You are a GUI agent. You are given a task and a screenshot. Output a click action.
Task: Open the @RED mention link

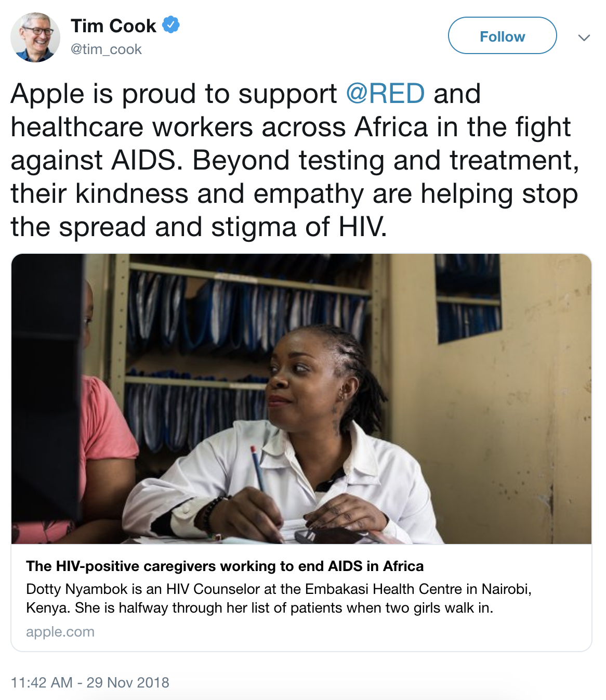pyautogui.click(x=385, y=94)
